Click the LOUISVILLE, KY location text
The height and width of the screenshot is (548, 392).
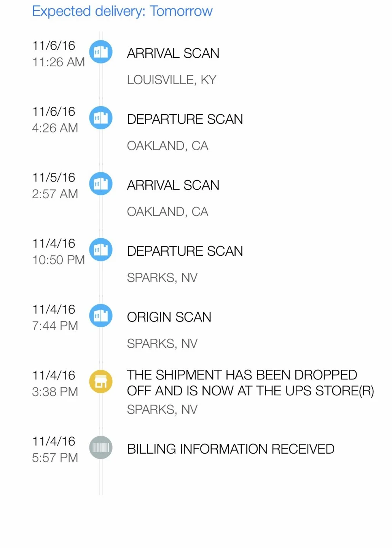coord(172,80)
